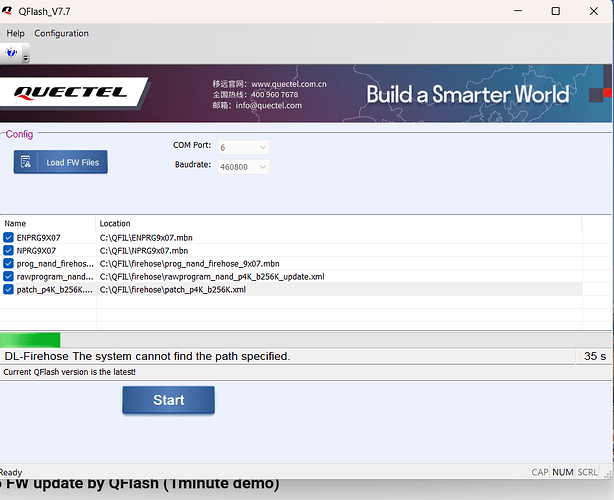
Task: Maximize the QFlash window
Action: [556, 11]
